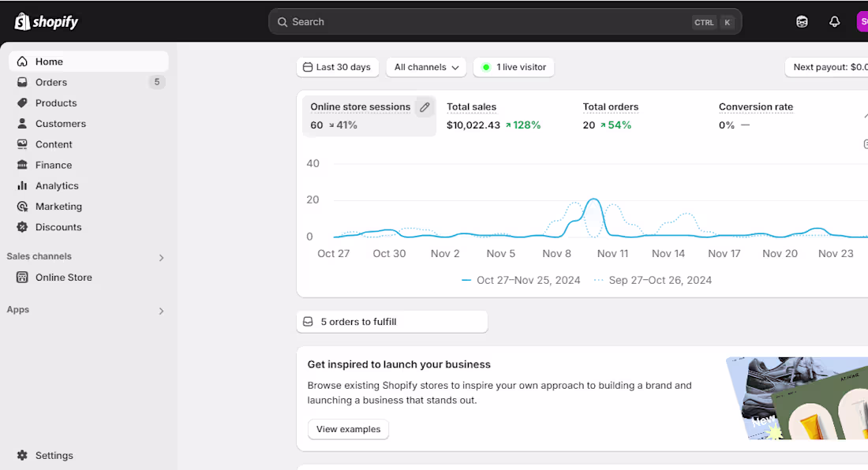The image size is (868, 470).
Task: Expand the All channels dropdown
Action: [426, 67]
